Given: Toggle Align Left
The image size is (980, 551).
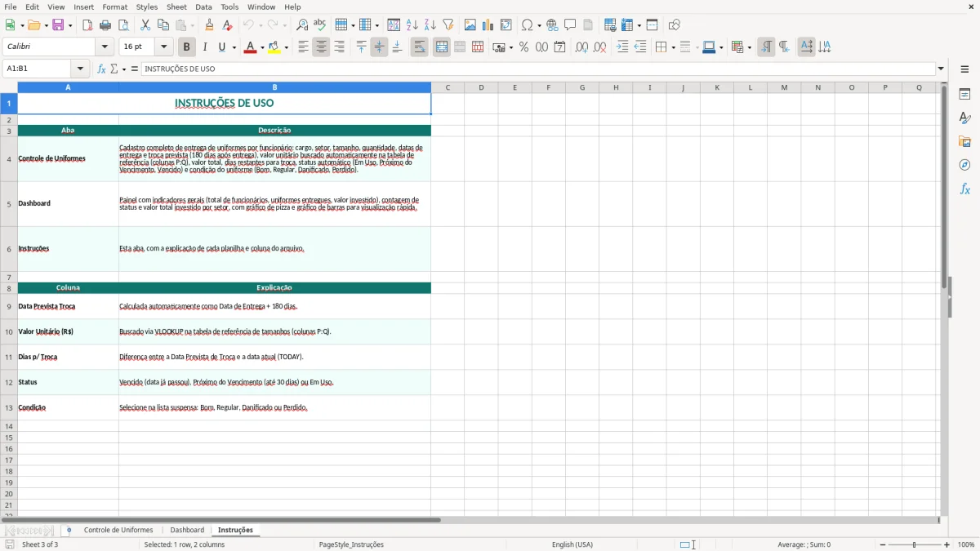Looking at the screenshot, I should pyautogui.click(x=303, y=47).
